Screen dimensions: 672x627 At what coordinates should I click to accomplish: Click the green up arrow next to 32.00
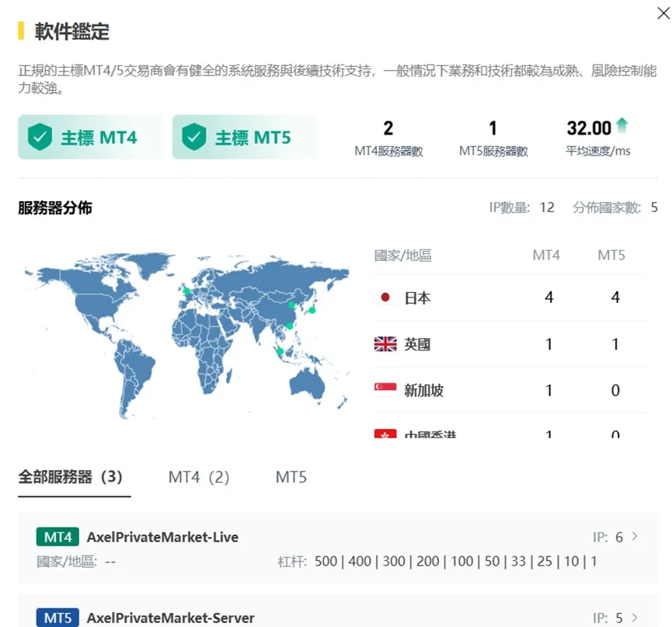622,125
